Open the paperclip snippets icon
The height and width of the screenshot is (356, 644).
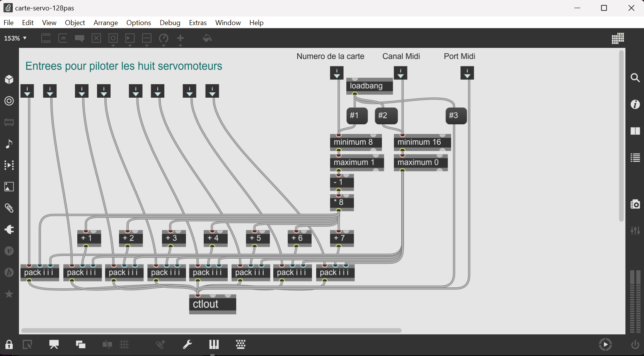click(x=9, y=208)
